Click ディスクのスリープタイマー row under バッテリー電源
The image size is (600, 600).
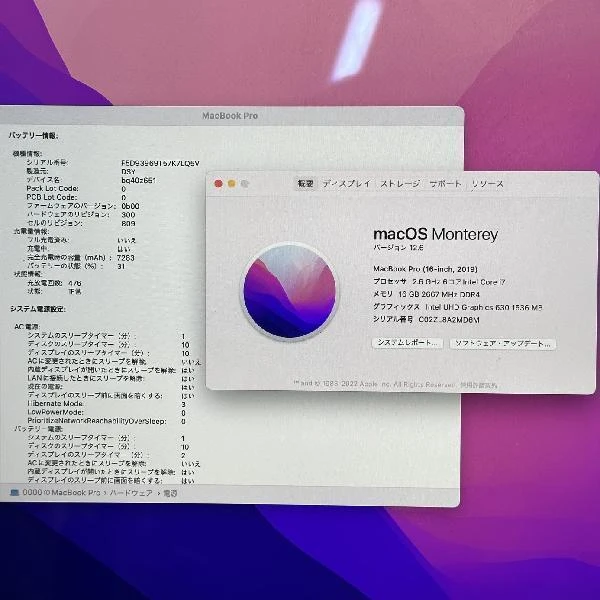(108, 447)
